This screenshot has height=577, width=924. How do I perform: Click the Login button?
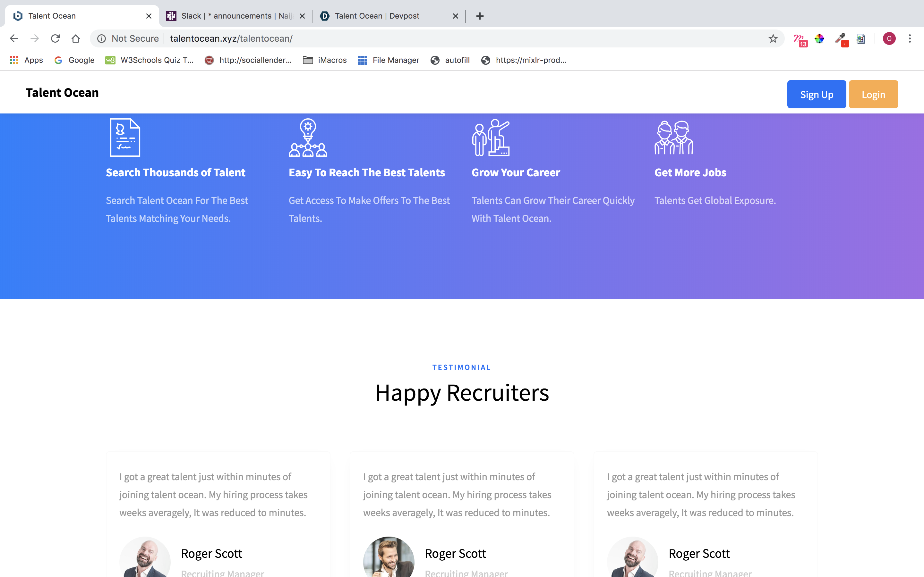point(873,94)
